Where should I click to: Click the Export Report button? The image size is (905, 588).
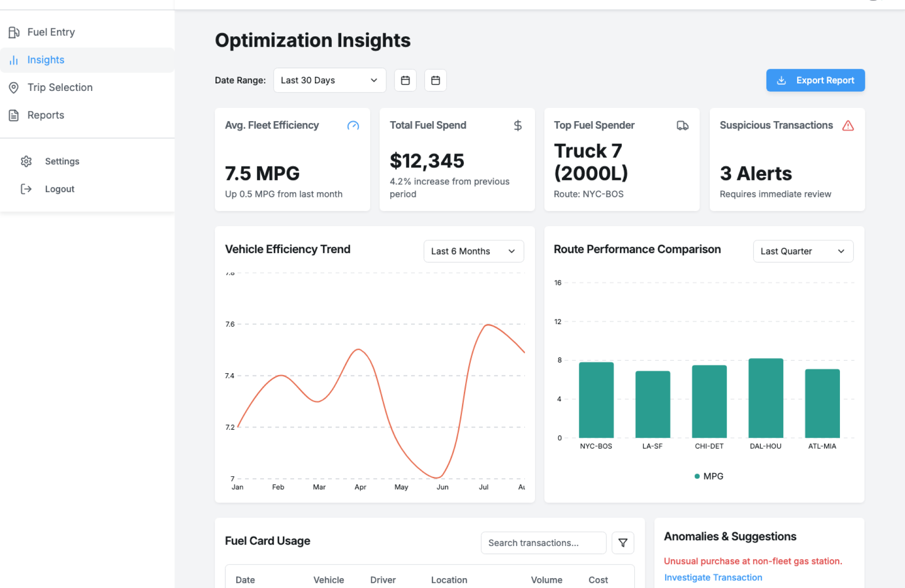point(815,80)
